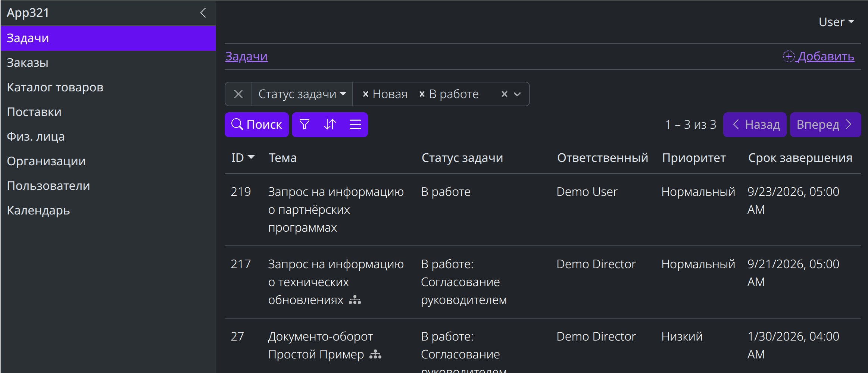Remove the В работе filter tag
This screenshot has width=868, height=373.
422,94
